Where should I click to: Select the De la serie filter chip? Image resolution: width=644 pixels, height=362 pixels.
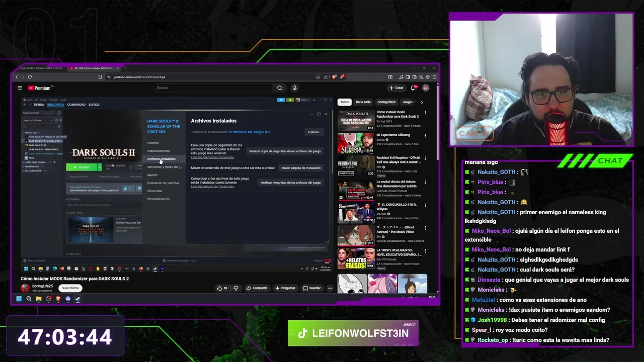(x=363, y=102)
